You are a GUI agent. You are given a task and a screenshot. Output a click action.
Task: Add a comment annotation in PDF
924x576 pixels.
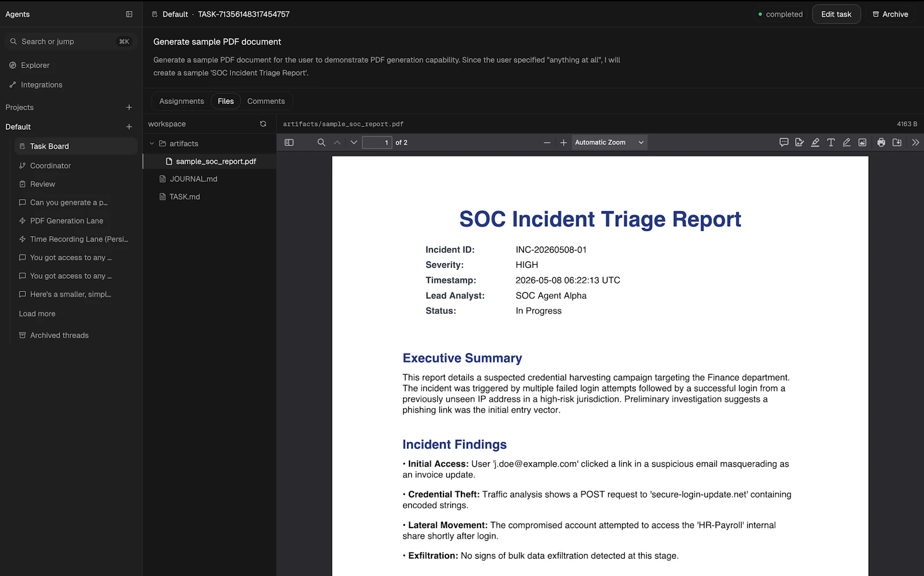[x=784, y=143]
